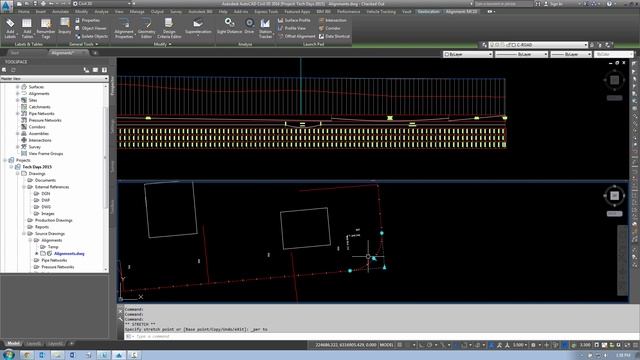Expand the Pipe Networks tree node

point(18,113)
